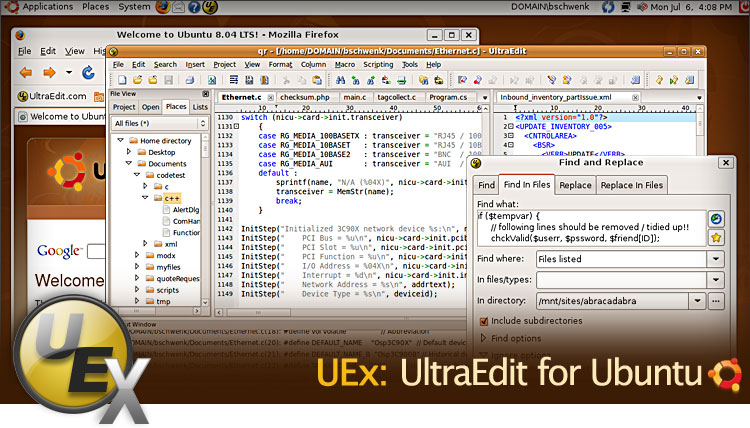Open the Project tab in File View

124,107
